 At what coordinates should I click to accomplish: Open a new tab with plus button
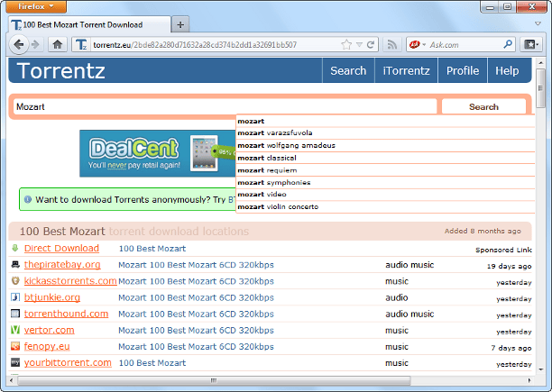pos(180,25)
